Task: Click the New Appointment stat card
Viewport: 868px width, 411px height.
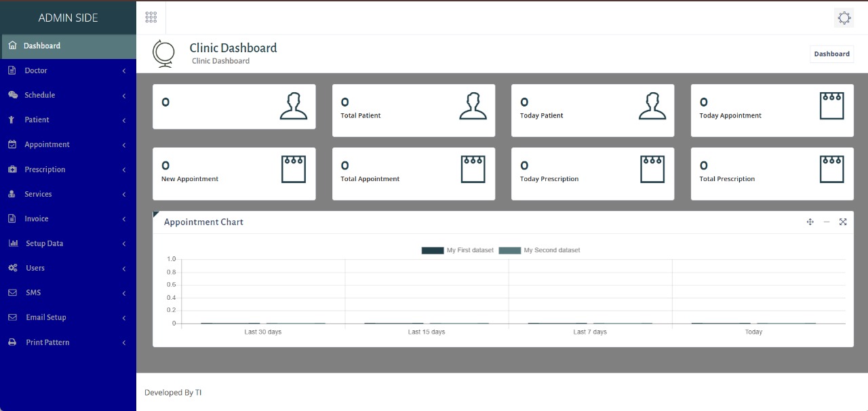Action: 234,174
